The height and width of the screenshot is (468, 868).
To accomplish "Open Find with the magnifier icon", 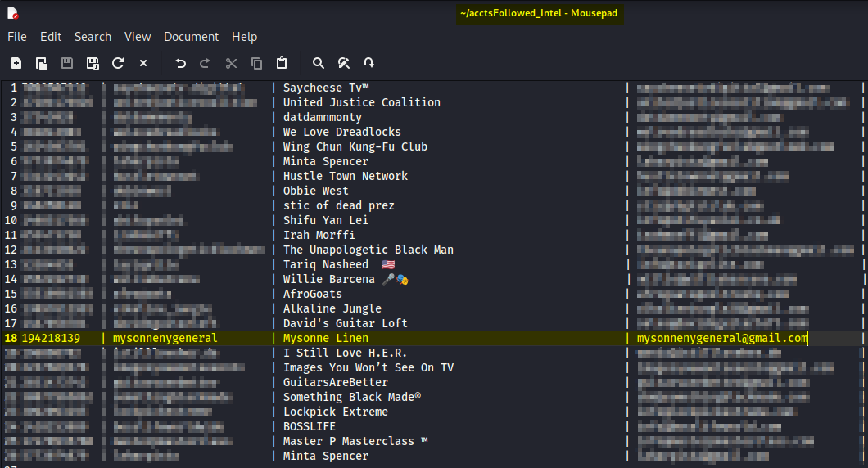I will click(319, 63).
